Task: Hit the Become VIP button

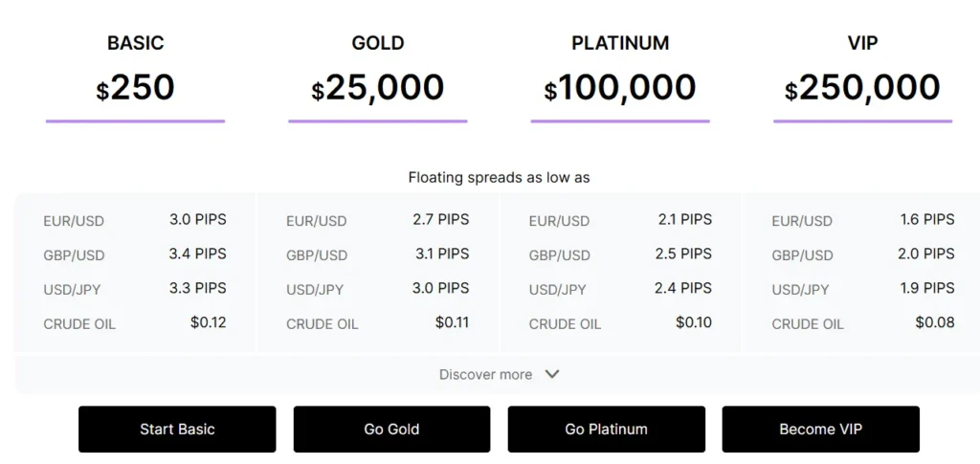Action: pos(820,430)
